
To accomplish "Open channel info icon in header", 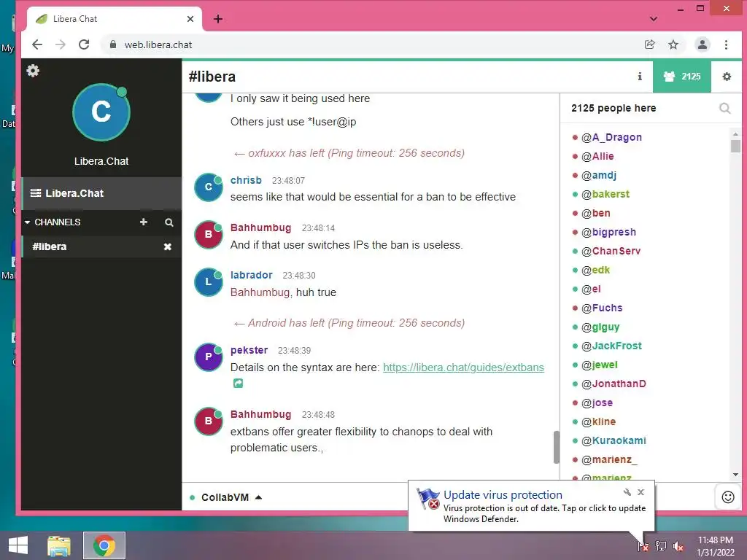I will (640, 76).
